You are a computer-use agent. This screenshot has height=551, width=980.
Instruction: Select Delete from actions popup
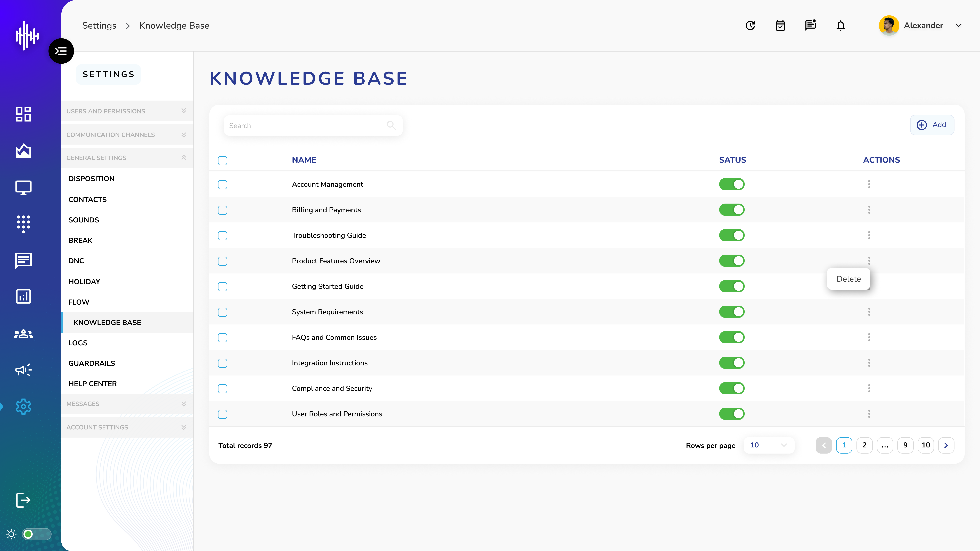pyautogui.click(x=848, y=279)
